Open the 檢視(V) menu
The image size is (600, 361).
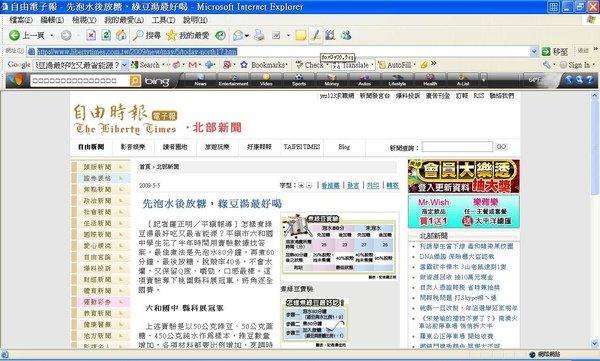[84, 20]
